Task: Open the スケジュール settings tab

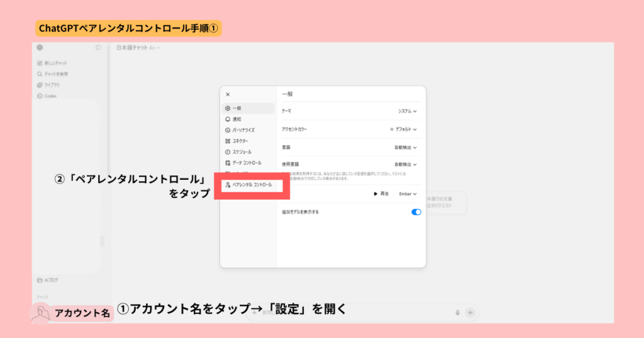Action: coord(248,152)
